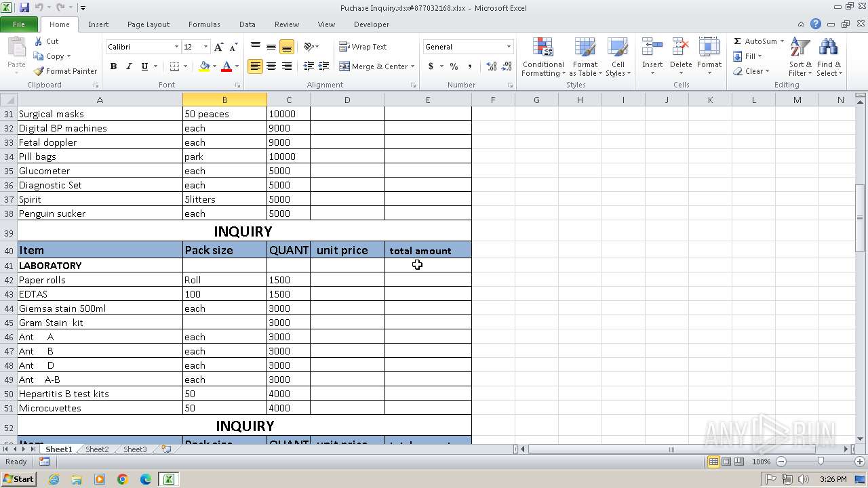This screenshot has height=488, width=868.
Task: Increase font size with Grow Font
Action: (x=218, y=47)
